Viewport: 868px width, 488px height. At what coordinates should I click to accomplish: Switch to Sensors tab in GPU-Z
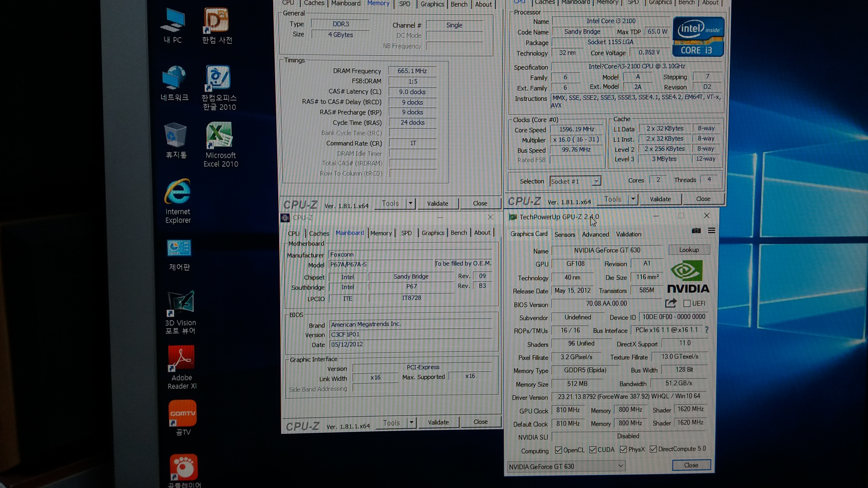[x=565, y=234]
